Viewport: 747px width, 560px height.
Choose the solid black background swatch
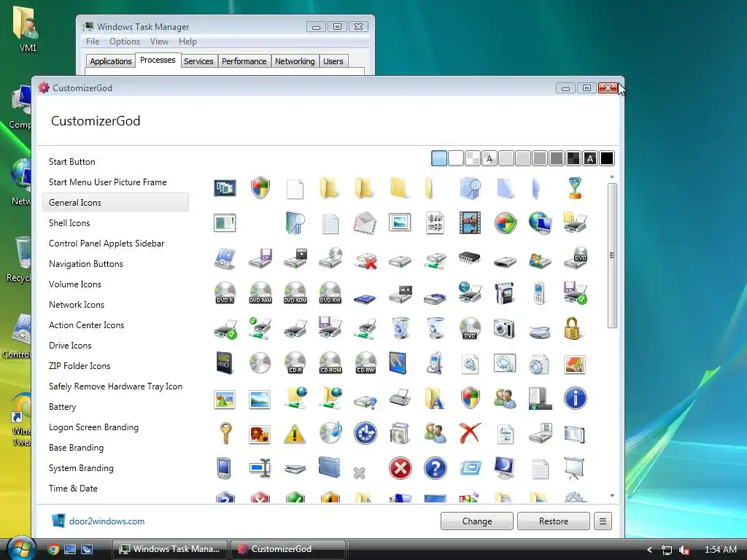click(607, 158)
